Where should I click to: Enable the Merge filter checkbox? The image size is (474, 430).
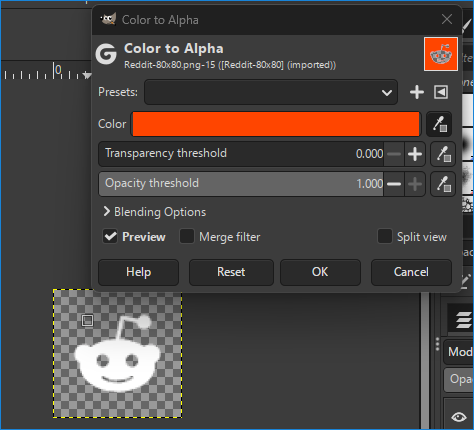[187, 237]
